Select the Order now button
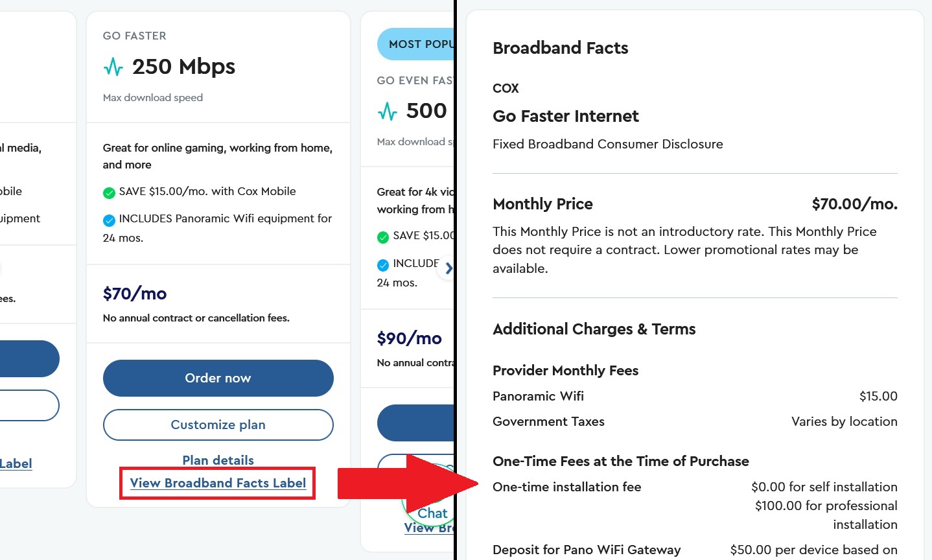932x560 pixels. click(218, 378)
